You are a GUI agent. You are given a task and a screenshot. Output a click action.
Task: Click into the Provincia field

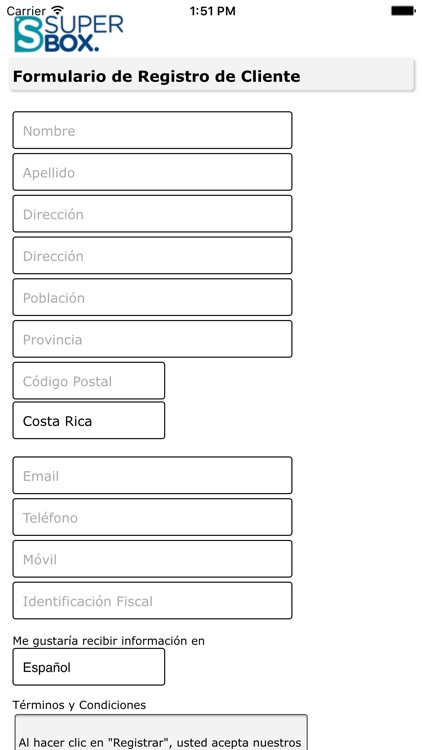pyautogui.click(x=152, y=339)
